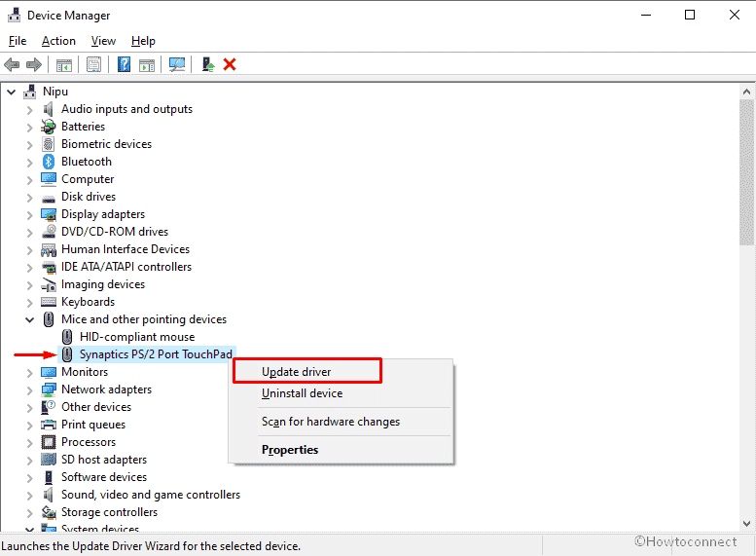Click the red X Uninstall device icon
Image resolution: width=756 pixels, height=556 pixels.
click(x=230, y=64)
